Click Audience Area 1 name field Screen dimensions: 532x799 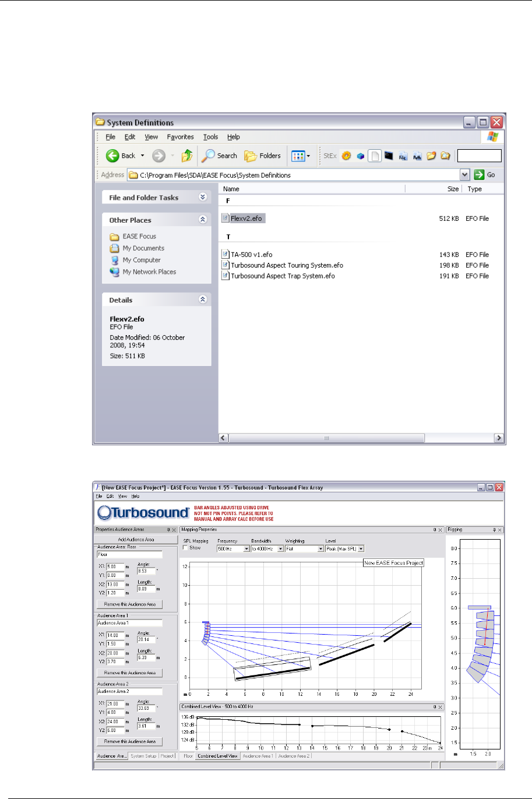(x=129, y=622)
